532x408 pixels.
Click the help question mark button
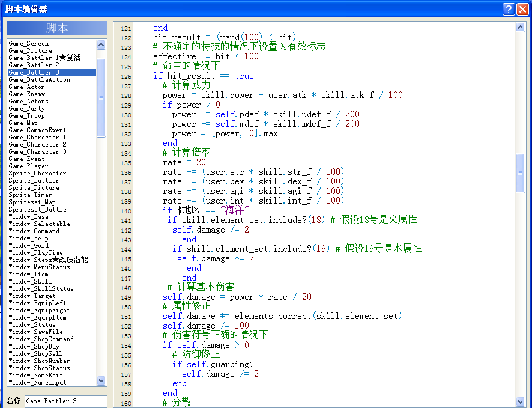(x=509, y=9)
